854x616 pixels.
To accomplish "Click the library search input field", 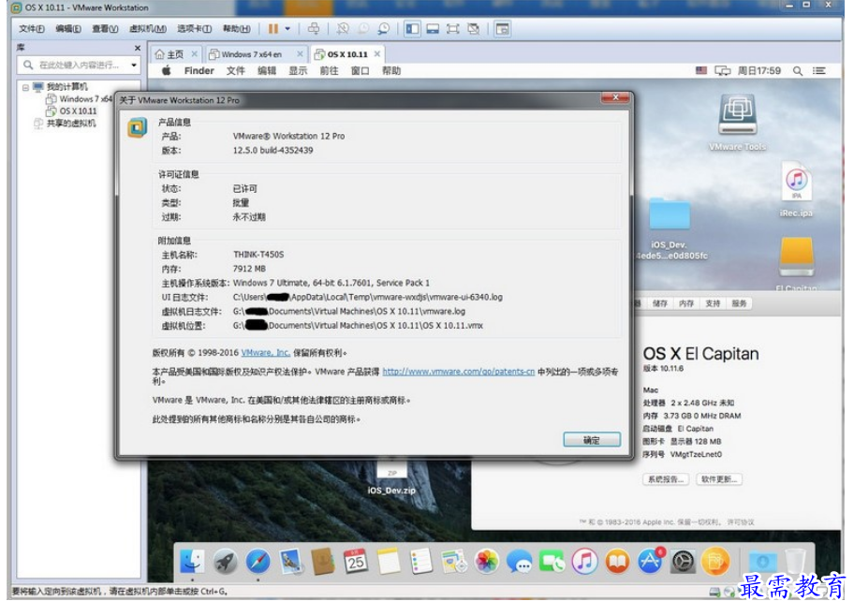I will click(x=78, y=65).
